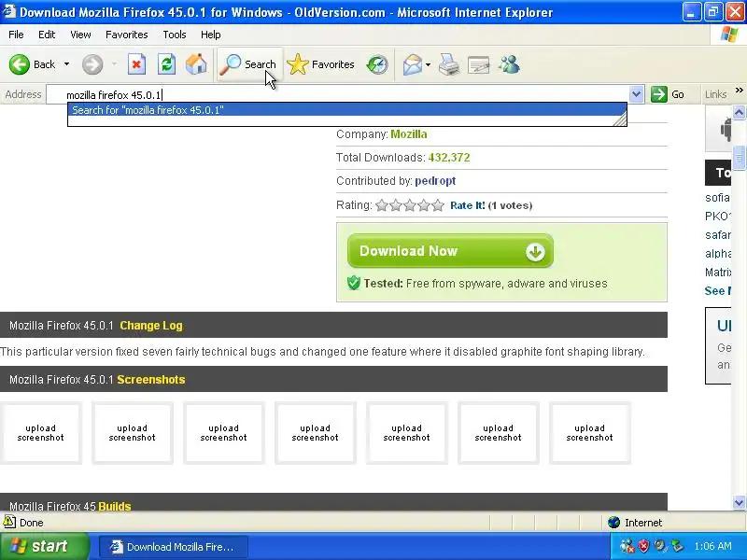Stop page loading with red X icon
The image size is (747, 560).
136,64
